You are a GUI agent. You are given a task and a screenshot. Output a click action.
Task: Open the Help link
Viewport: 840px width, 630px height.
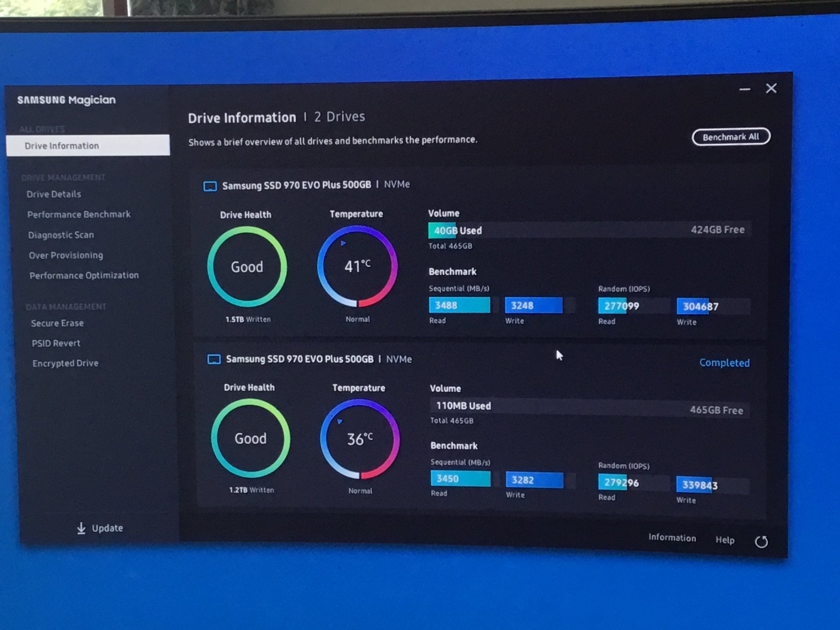click(x=725, y=540)
